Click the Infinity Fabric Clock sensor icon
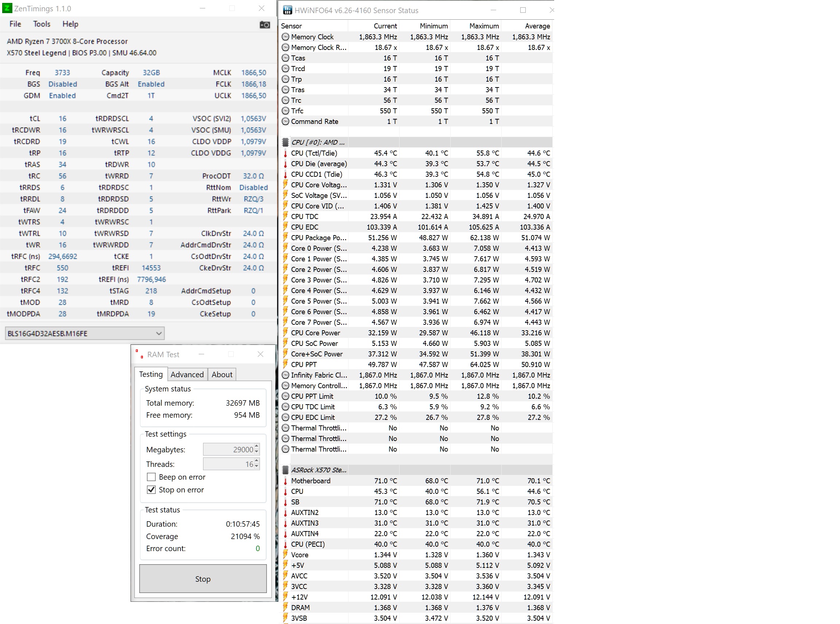This screenshot has height=624, width=840. (286, 375)
